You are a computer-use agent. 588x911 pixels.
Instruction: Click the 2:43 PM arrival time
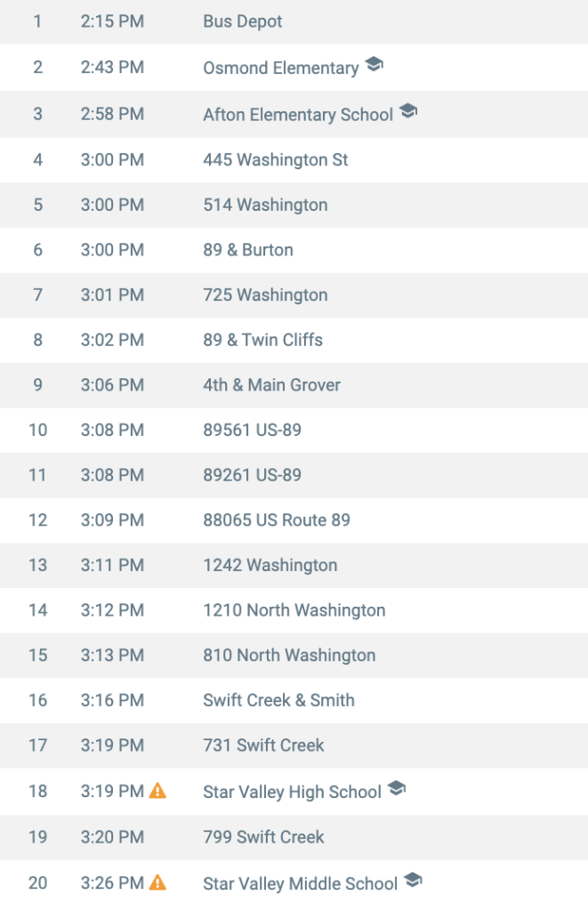[x=112, y=68]
